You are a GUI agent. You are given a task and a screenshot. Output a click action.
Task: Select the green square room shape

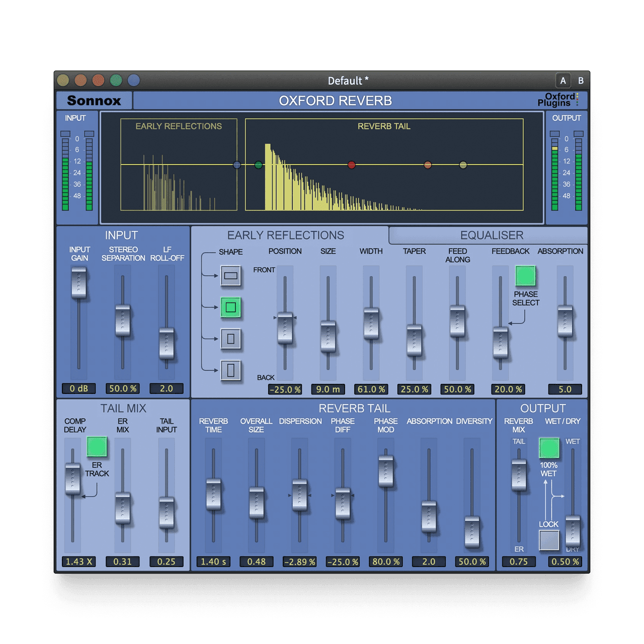[x=230, y=307]
